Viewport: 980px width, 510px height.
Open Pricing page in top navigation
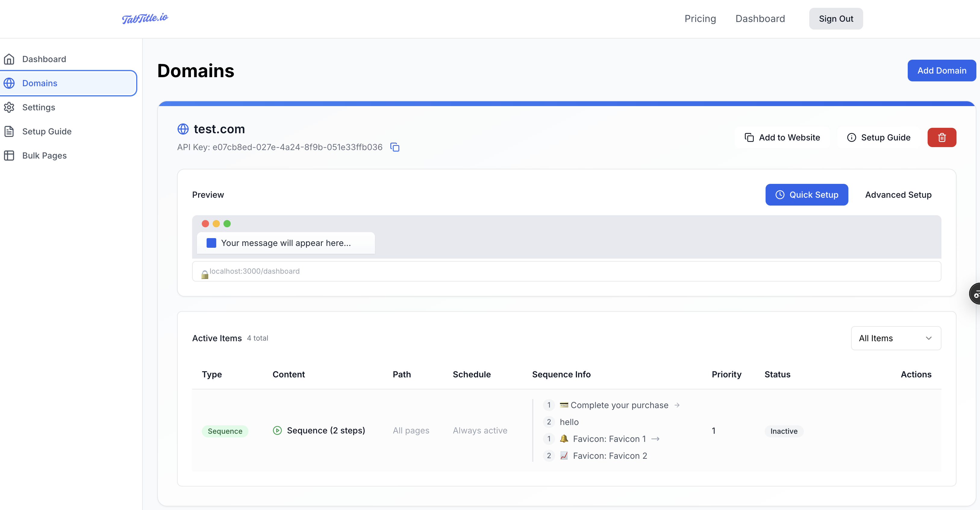[700, 19]
